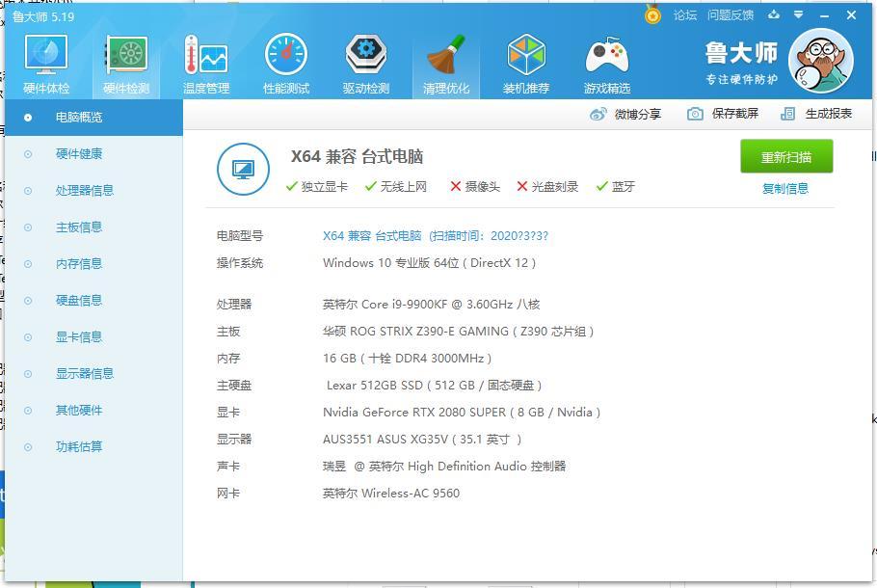
Task: Open the 硬件体检 panel
Action: [x=45, y=61]
